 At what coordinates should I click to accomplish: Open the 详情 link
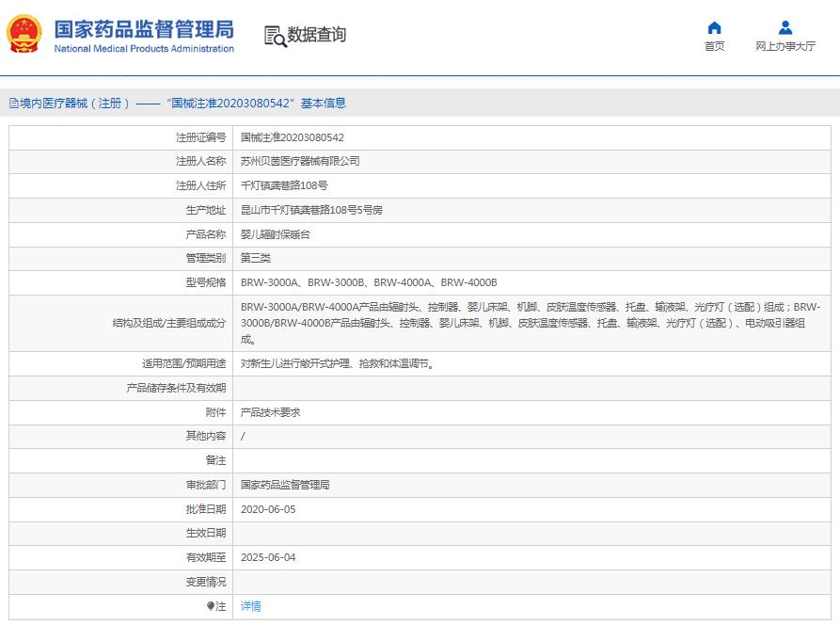click(x=251, y=606)
